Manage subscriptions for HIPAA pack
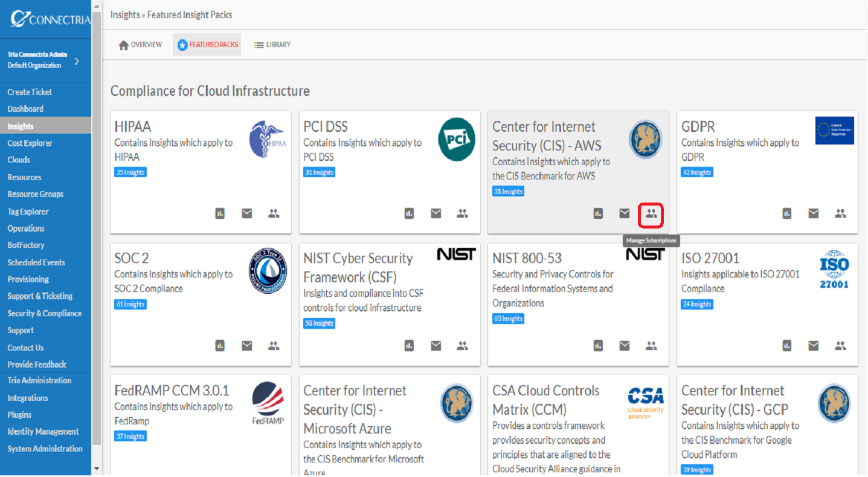 tap(274, 213)
